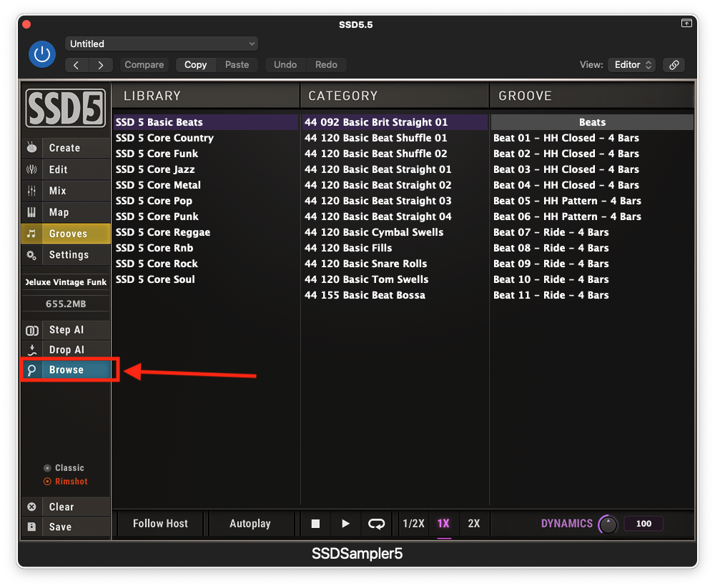Click the Map piano keys icon
715x588 pixels.
(31, 212)
